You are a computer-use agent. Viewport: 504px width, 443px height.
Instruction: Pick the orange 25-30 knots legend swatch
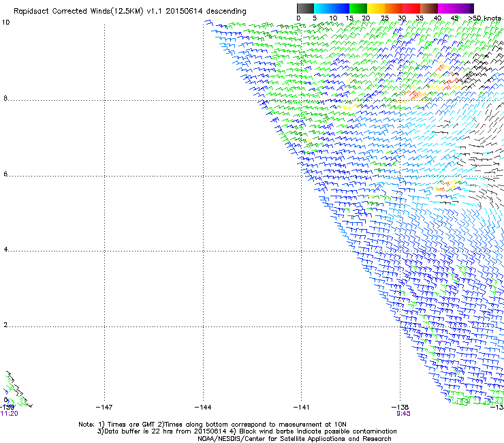394,8
